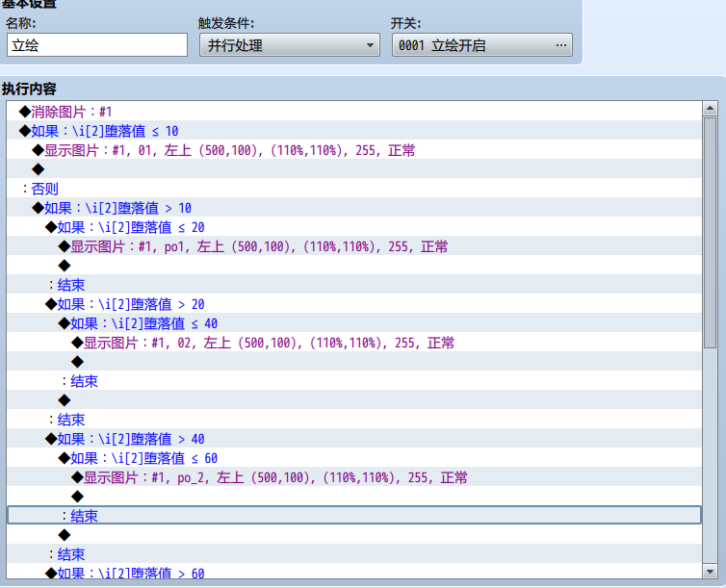
Task: Select the empty command row below image 01
Action: (354, 168)
